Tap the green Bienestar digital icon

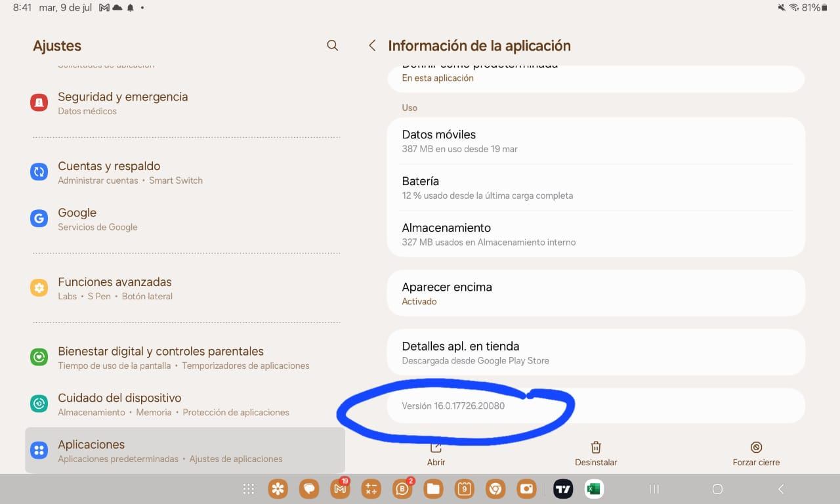(x=39, y=357)
